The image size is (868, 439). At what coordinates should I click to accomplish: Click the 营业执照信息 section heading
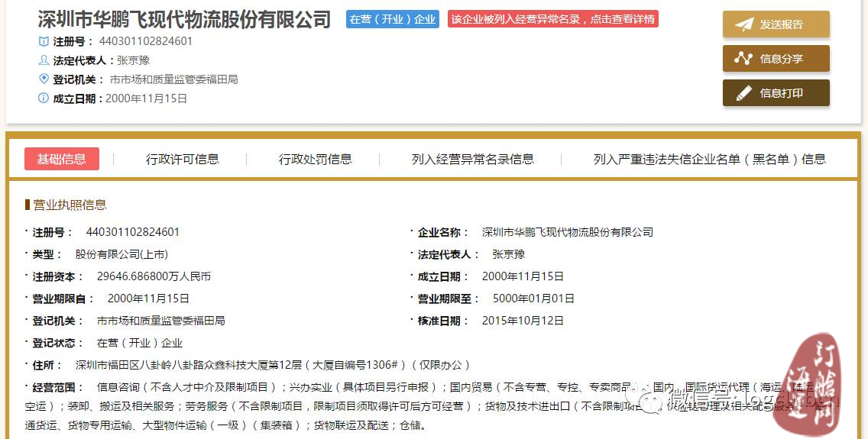[70, 205]
